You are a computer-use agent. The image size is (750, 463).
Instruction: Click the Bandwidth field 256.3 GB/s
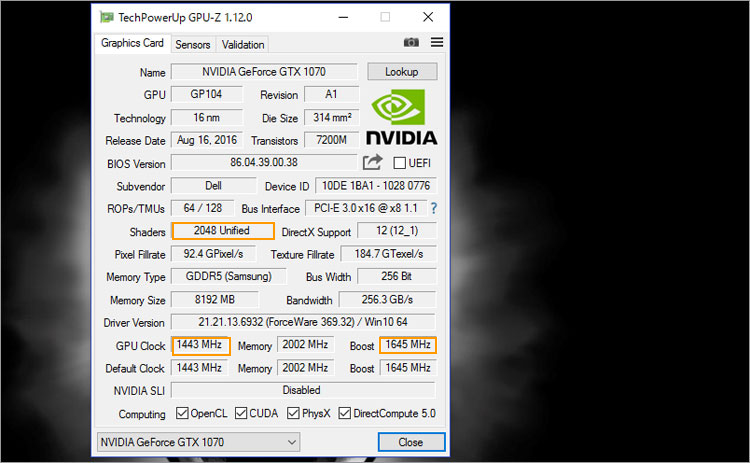coord(387,299)
